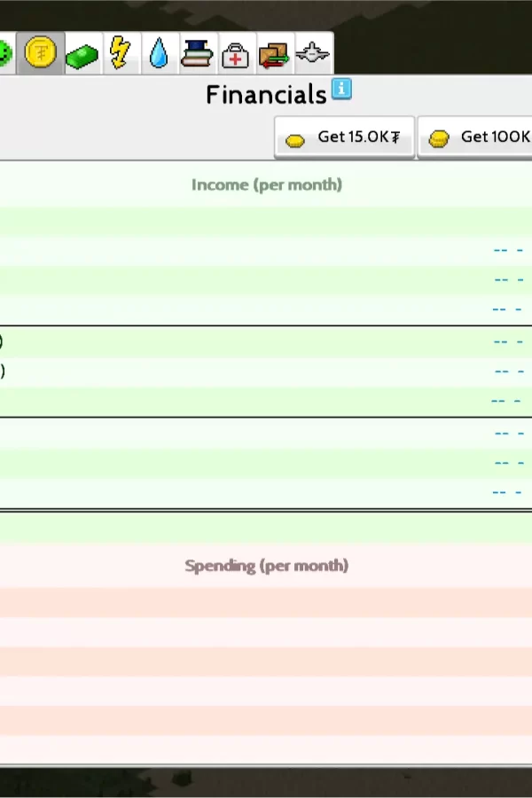The width and height of the screenshot is (532, 798).
Task: Click the Spending (per month) header
Action: (266, 566)
